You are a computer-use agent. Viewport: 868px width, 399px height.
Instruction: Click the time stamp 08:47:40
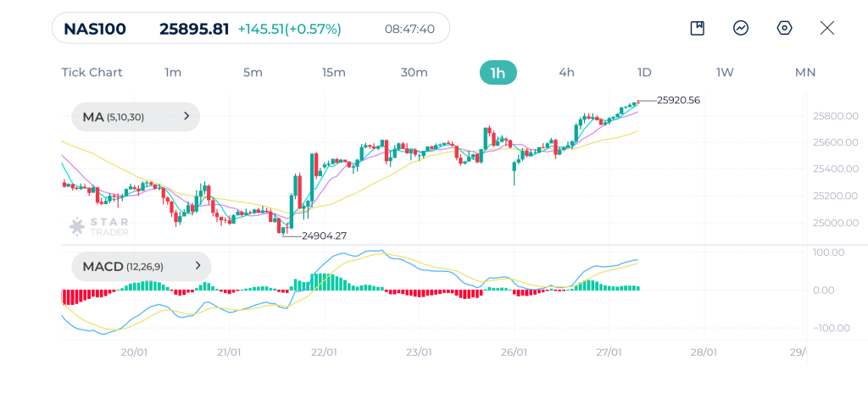point(409,29)
